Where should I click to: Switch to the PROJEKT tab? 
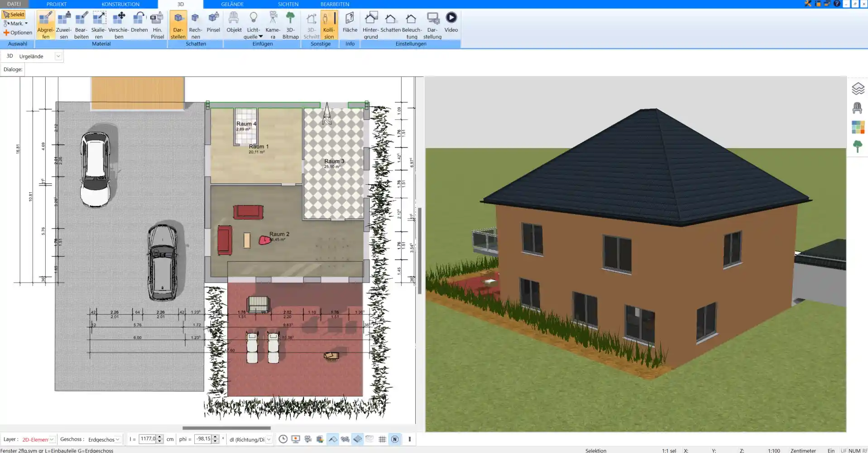[x=57, y=4]
